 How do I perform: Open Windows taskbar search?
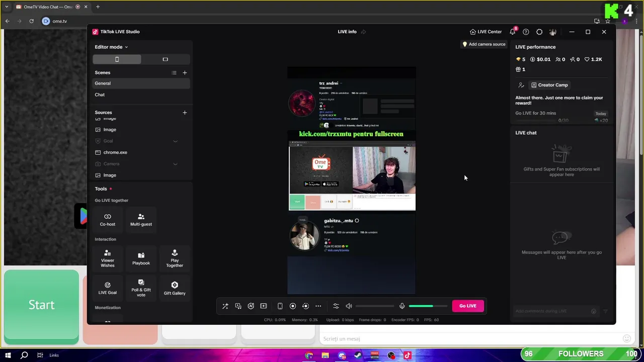pyautogui.click(x=24, y=355)
